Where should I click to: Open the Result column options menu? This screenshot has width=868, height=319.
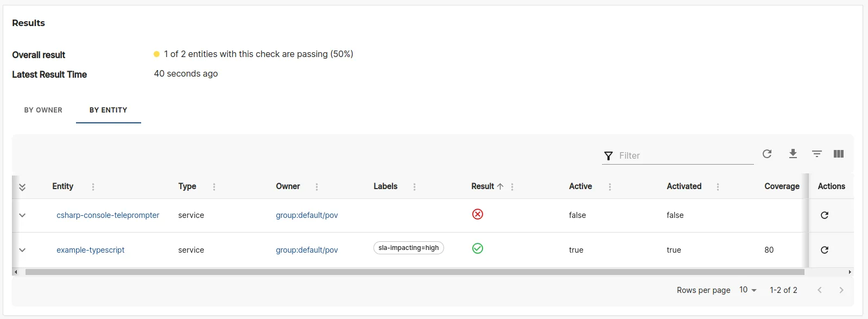[511, 186]
